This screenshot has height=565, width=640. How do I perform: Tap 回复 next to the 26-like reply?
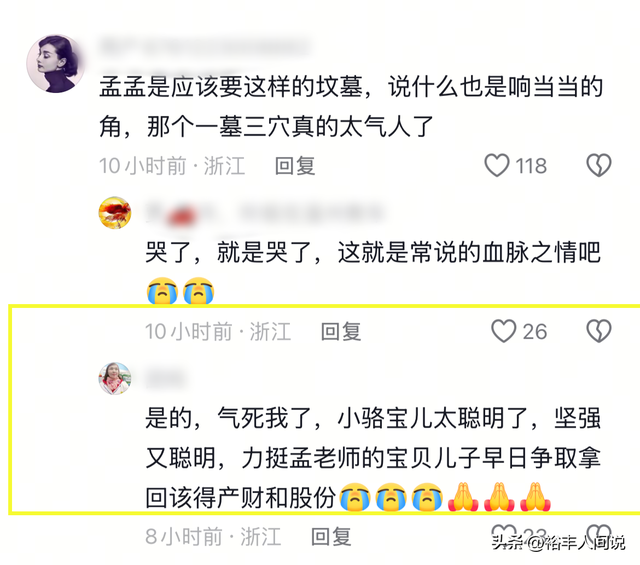tap(341, 331)
